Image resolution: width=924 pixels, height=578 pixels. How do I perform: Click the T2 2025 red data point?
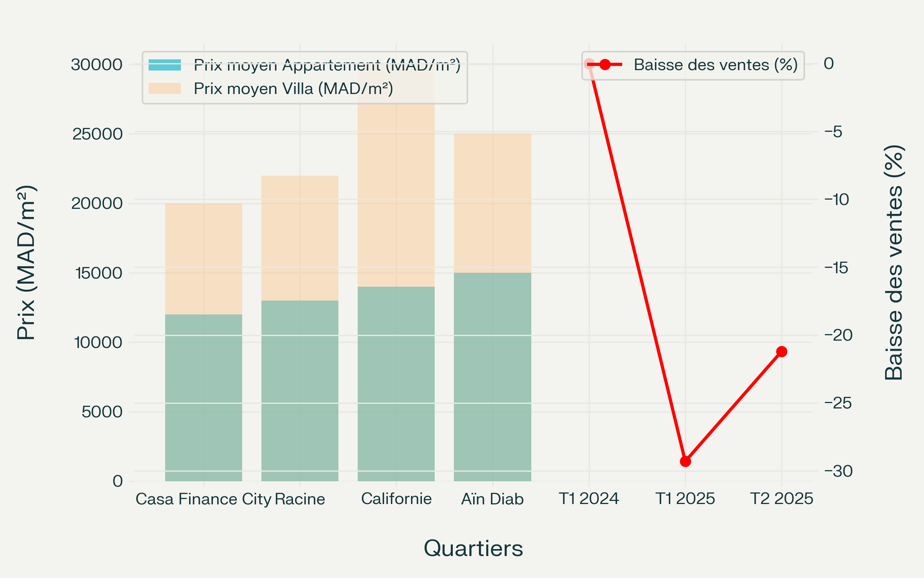click(x=782, y=351)
